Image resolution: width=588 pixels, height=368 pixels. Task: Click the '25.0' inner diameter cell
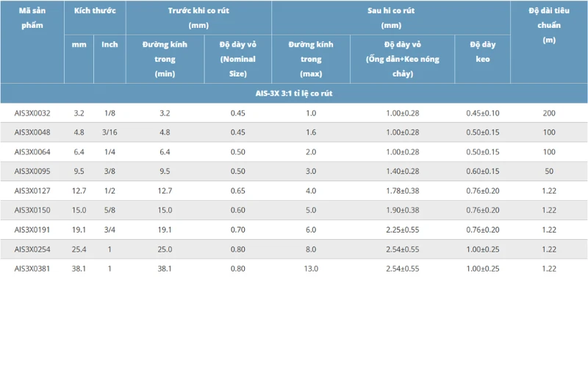point(165,249)
